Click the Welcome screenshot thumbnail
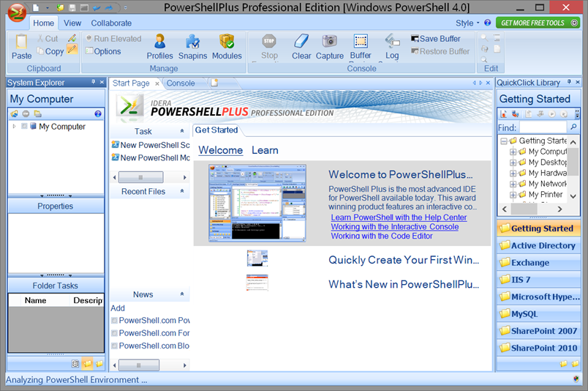The height and width of the screenshot is (391, 588). [257, 202]
